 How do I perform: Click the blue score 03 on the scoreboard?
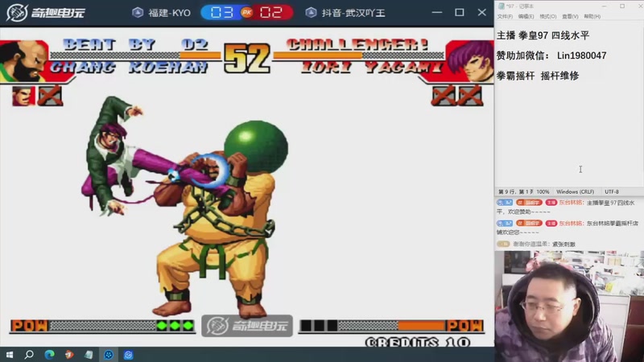222,13
